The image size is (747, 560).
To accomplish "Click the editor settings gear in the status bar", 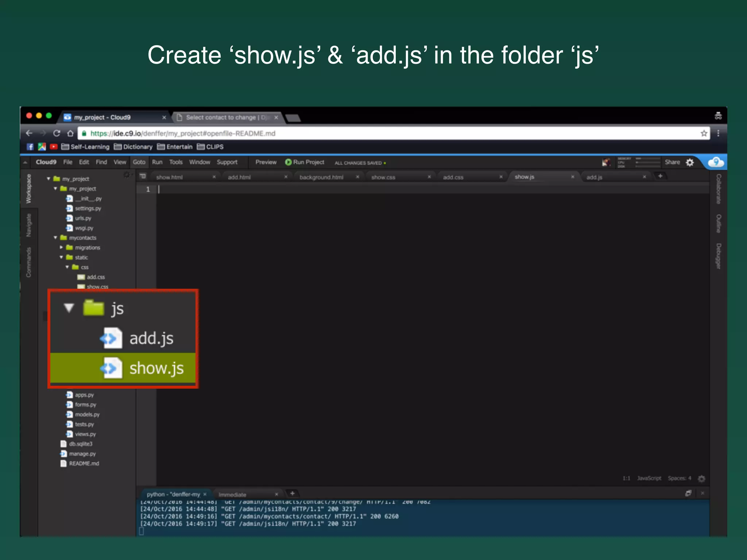I will pyautogui.click(x=701, y=478).
